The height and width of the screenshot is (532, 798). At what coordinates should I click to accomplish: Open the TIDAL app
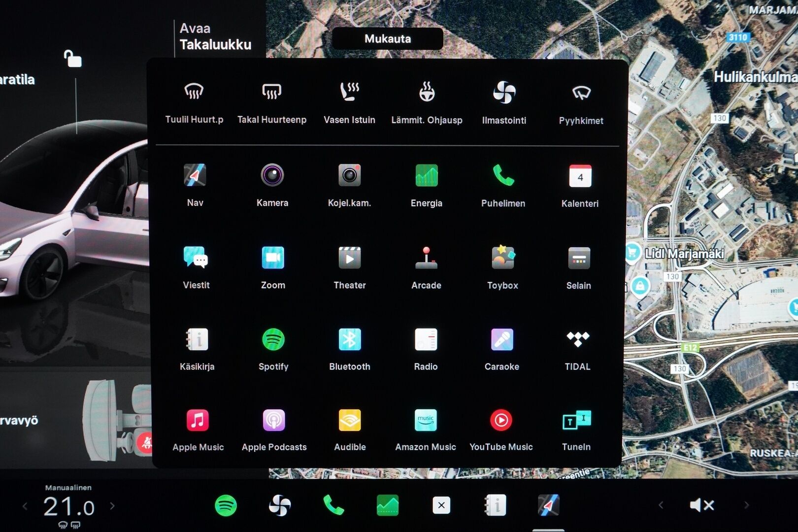(x=578, y=349)
